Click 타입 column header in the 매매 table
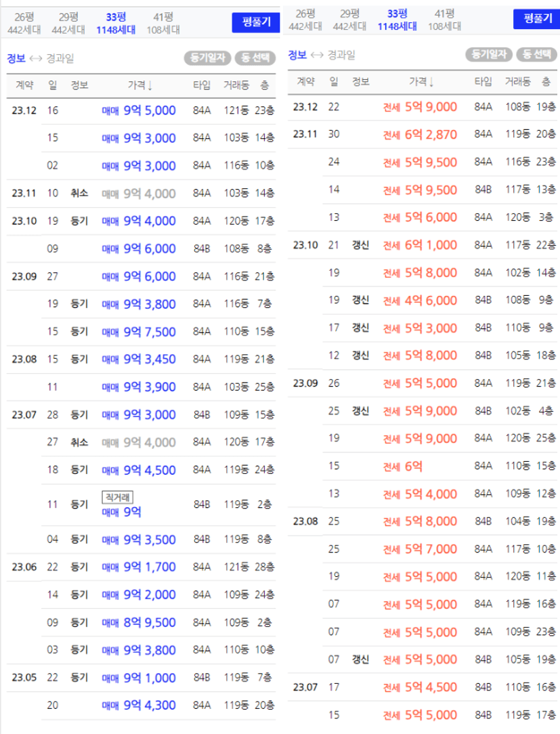Viewport: 560px width, 734px height. (202, 85)
